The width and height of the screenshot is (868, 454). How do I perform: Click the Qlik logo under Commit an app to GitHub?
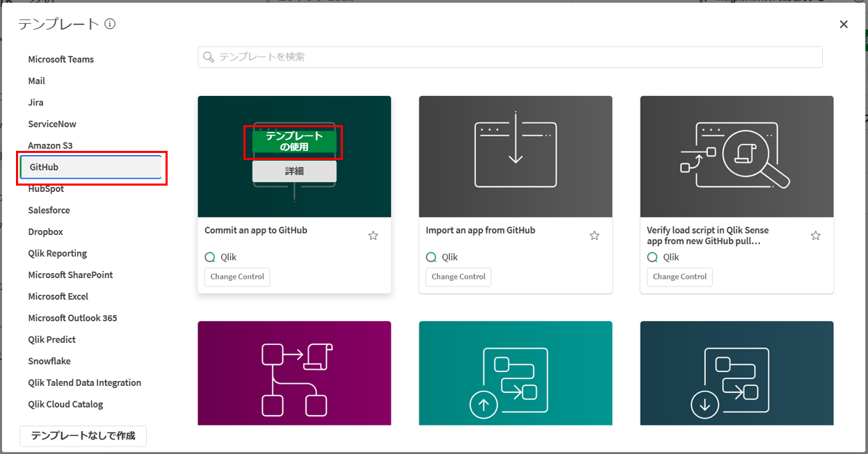coord(210,257)
